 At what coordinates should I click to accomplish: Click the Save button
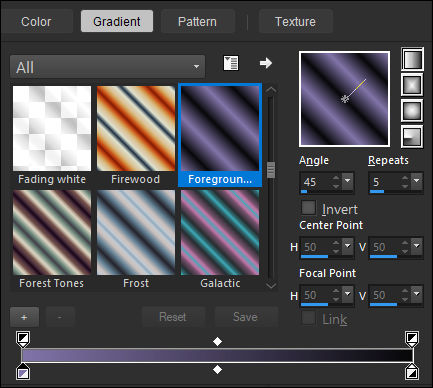[x=245, y=317]
